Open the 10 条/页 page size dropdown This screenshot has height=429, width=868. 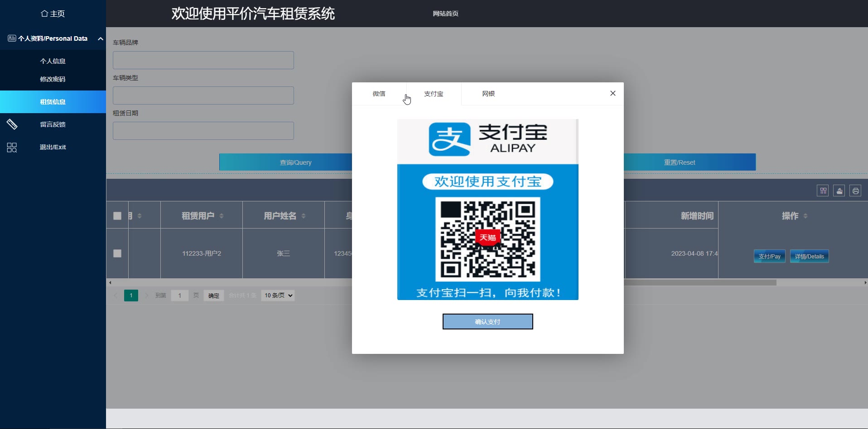278,296
